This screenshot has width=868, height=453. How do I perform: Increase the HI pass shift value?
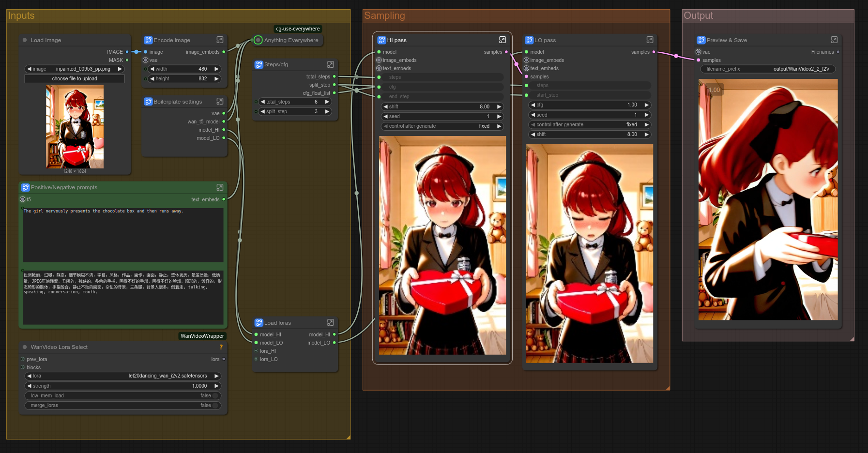499,106
